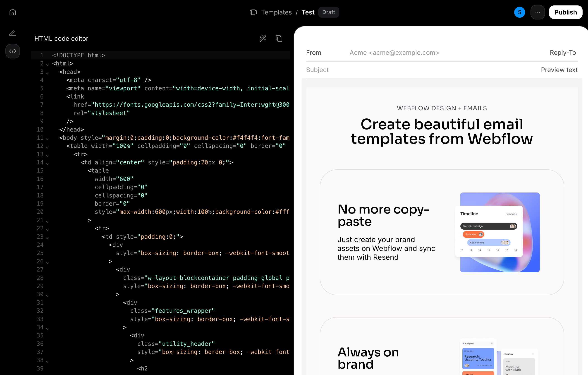Collapse the html tag on line 2
Image resolution: width=588 pixels, height=375 pixels.
(47, 65)
